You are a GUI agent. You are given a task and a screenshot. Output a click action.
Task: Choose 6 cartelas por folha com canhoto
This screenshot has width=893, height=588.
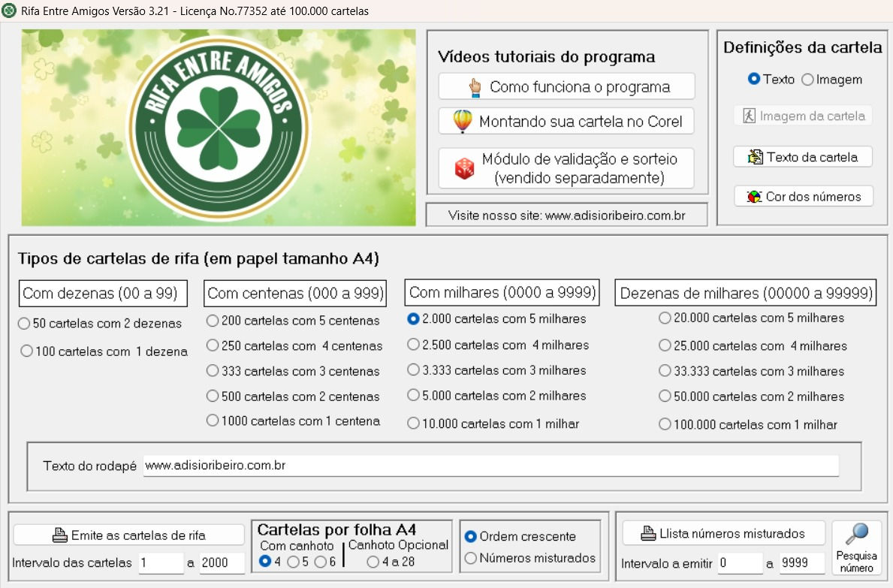(321, 562)
